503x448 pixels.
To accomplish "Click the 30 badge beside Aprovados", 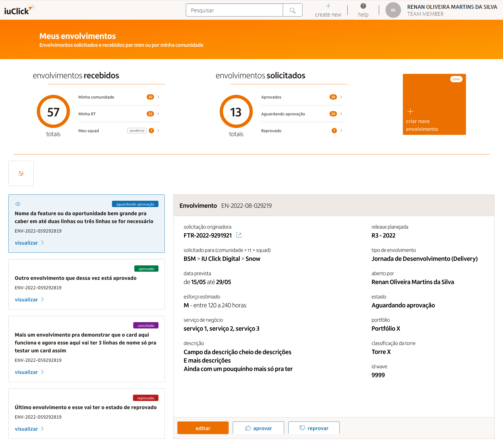I will [x=333, y=97].
